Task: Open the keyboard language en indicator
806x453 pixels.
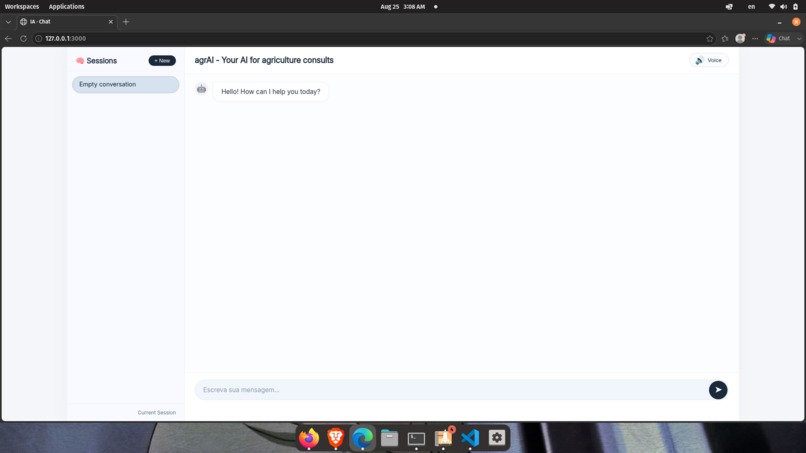Action: tap(751, 7)
